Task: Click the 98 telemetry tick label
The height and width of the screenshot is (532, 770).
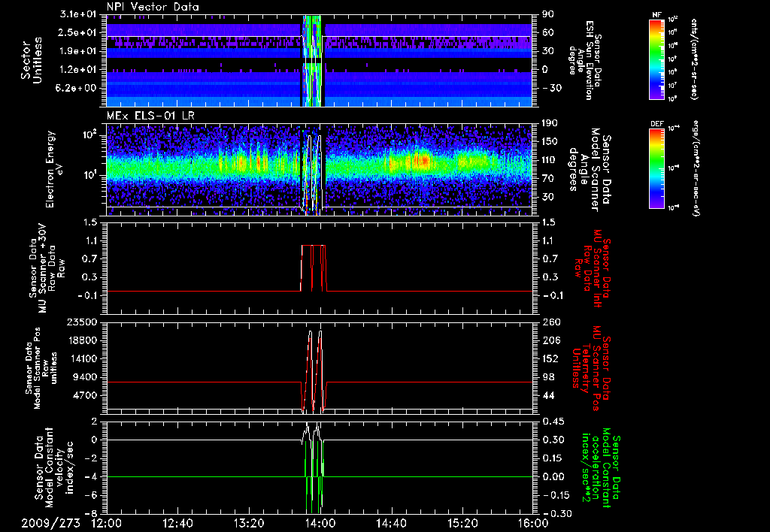Action: [547, 377]
